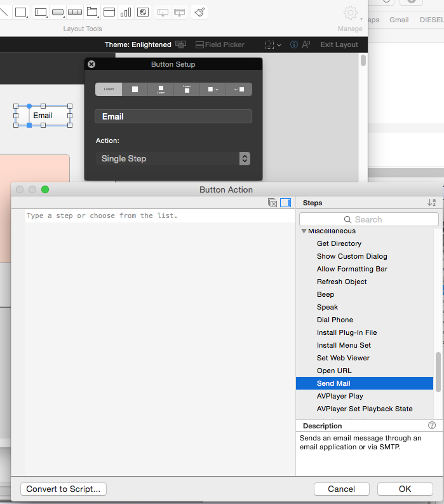Confirm with the OK button

coord(405,489)
